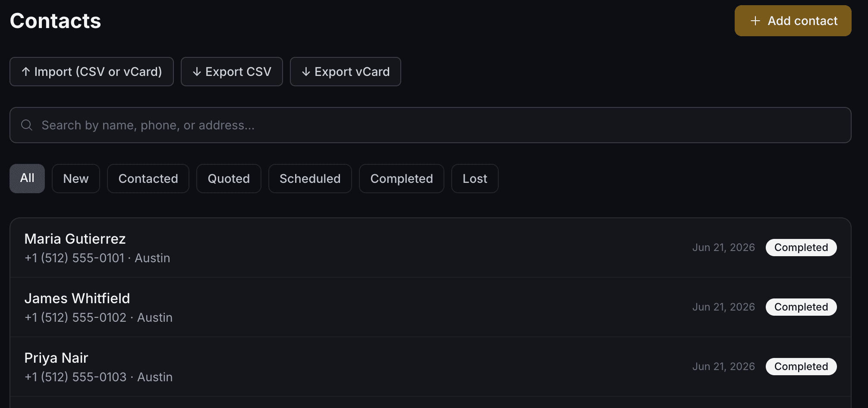
Task: Switch to the Quoted filter
Action: click(229, 179)
